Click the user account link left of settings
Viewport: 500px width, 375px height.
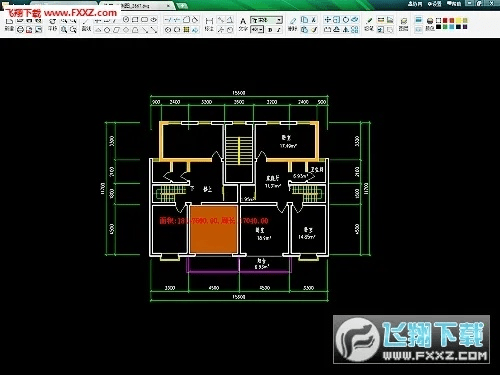415,4
